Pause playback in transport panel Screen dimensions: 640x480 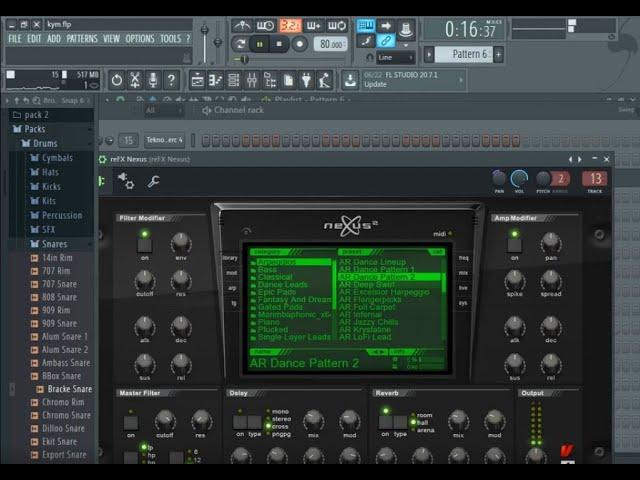260,44
